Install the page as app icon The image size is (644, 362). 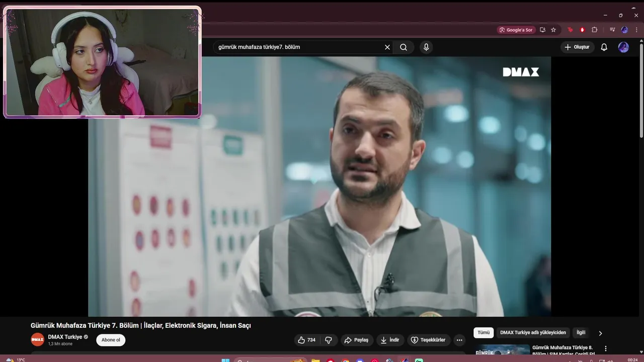542,30
